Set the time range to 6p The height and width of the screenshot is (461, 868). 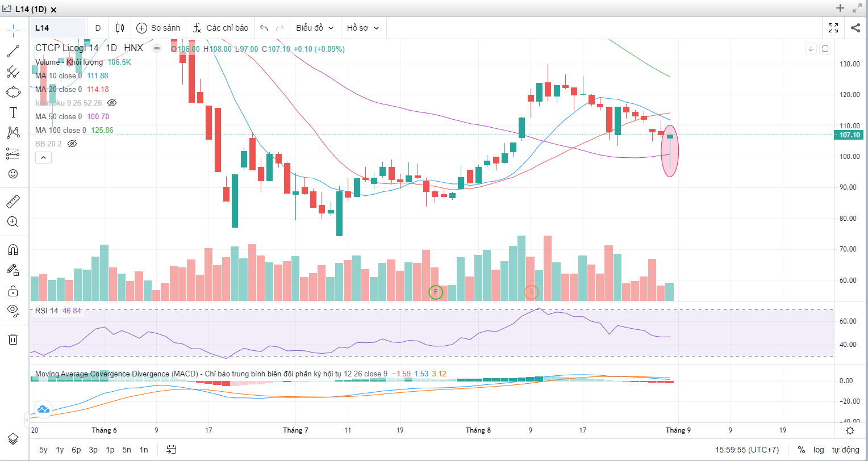point(76,450)
